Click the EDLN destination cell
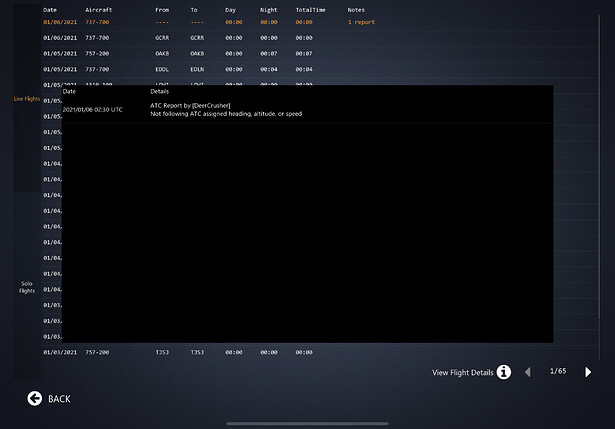 [x=197, y=69]
